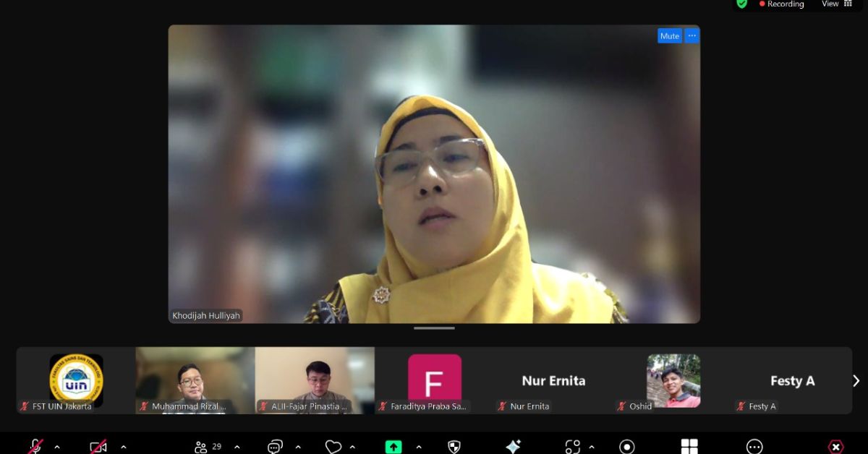This screenshot has height=454, width=868.
Task: Open the participants panel showing 29
Action: tap(208, 447)
